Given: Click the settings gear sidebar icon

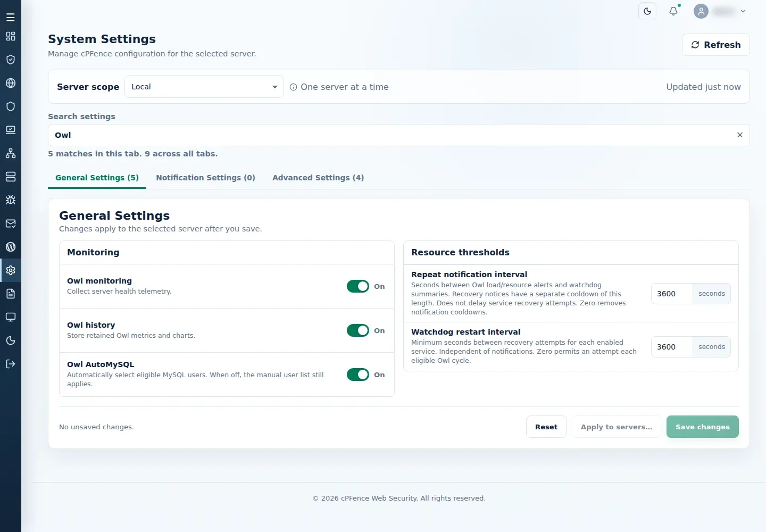Looking at the screenshot, I should 11,270.
